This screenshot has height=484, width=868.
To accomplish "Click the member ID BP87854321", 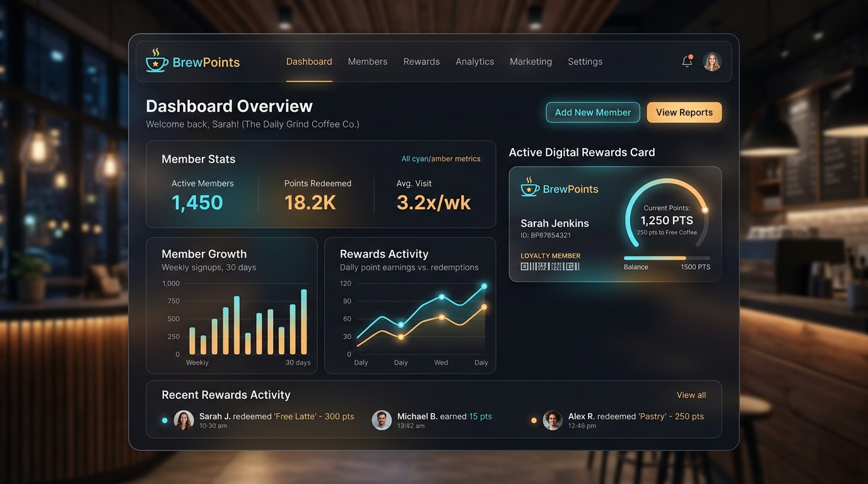I will coord(546,235).
